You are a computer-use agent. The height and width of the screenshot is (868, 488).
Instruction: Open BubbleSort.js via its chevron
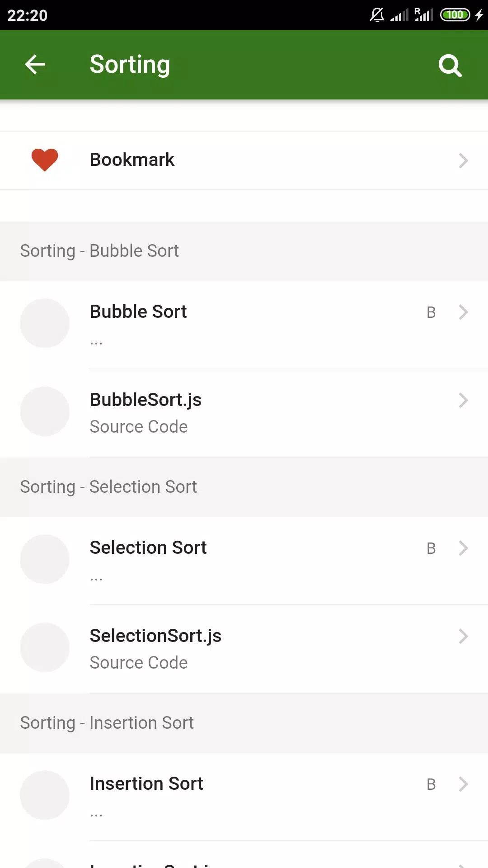(x=463, y=400)
